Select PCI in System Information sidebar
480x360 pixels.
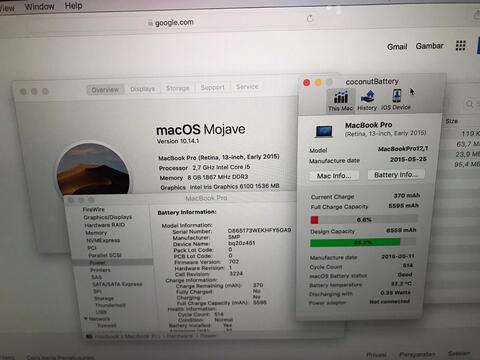click(92, 248)
